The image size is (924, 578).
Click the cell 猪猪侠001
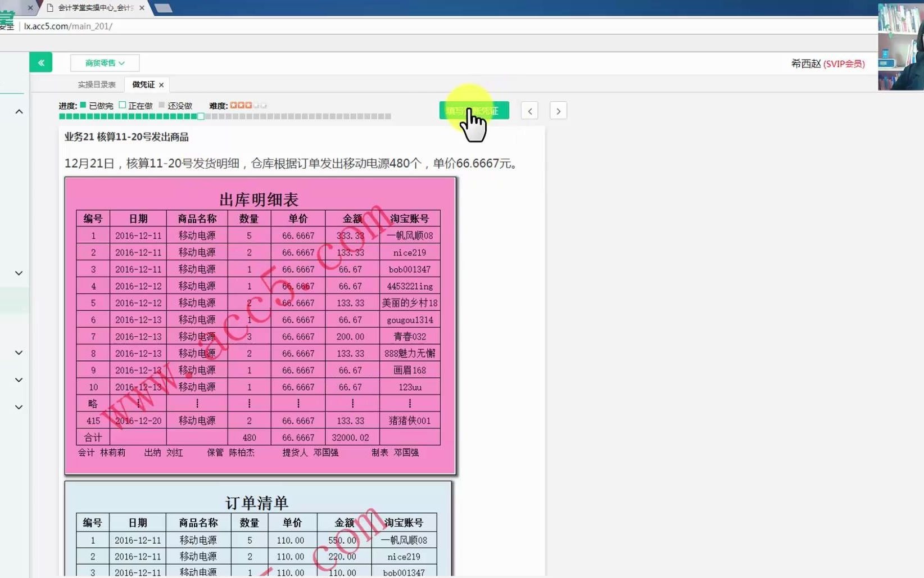[410, 421]
